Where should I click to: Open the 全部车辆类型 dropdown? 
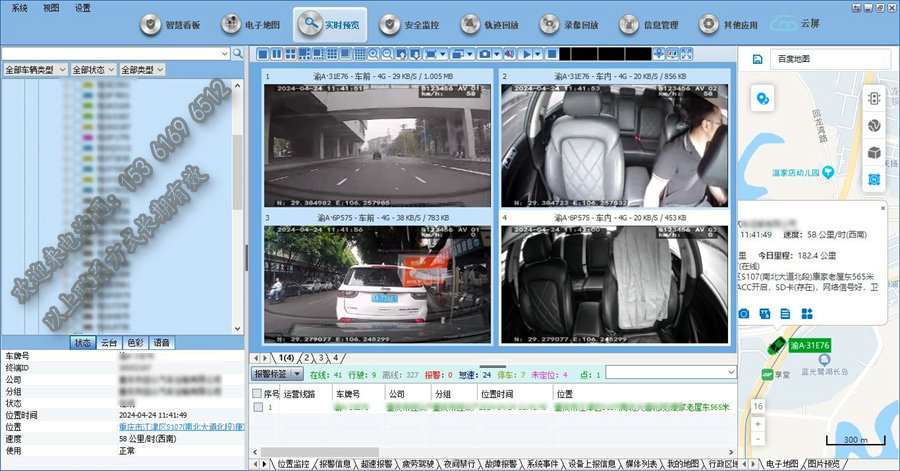(x=35, y=70)
